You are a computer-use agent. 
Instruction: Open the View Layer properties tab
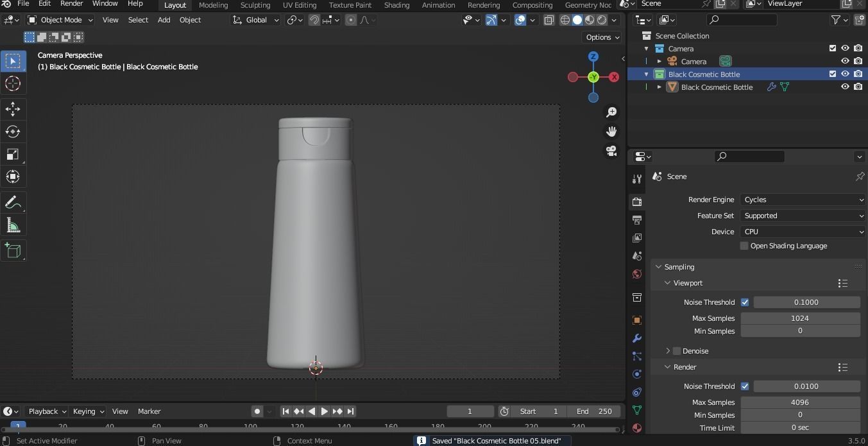click(x=636, y=237)
